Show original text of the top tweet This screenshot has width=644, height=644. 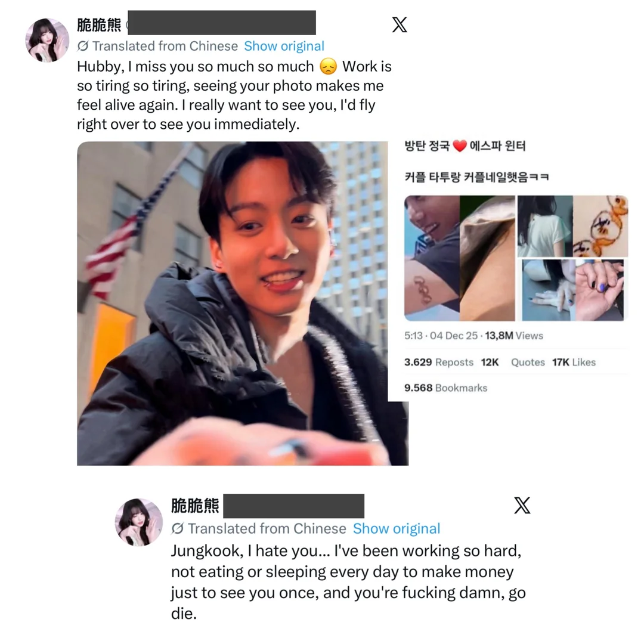(284, 46)
